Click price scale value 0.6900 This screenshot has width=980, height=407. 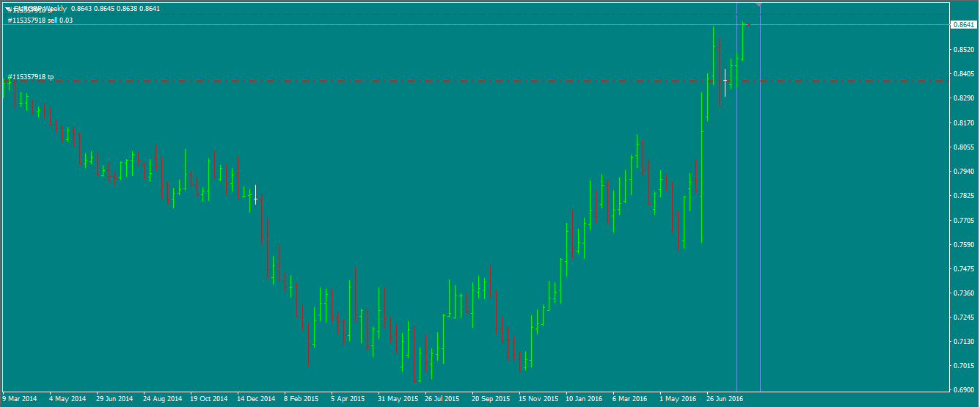click(x=963, y=390)
